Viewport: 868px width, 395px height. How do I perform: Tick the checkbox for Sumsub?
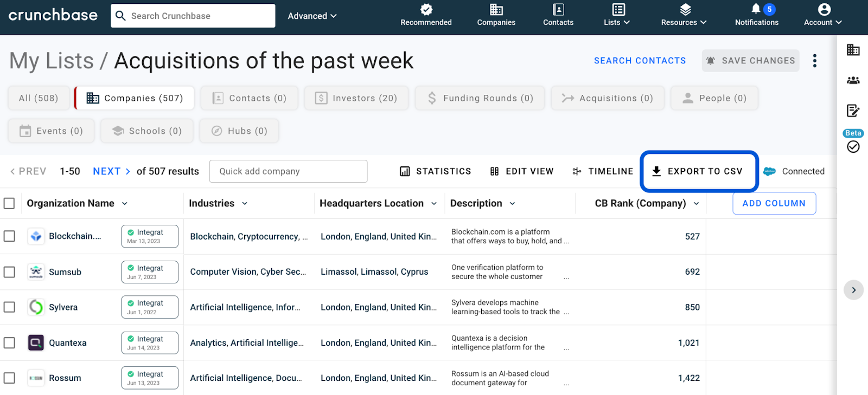pos(9,272)
